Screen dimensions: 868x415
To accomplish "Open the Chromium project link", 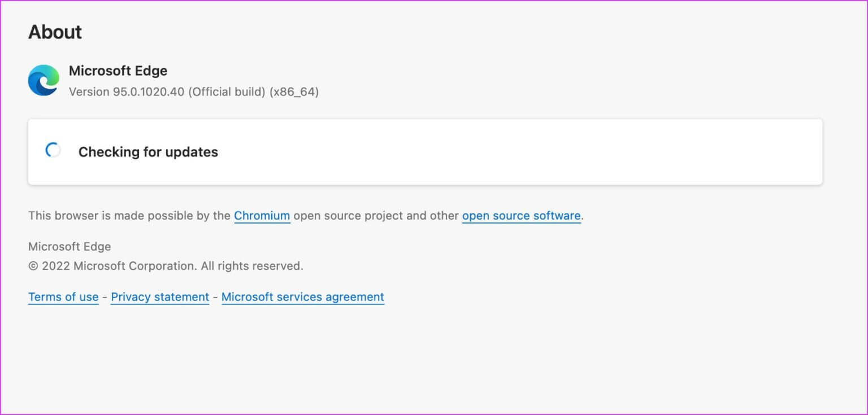I will (262, 216).
